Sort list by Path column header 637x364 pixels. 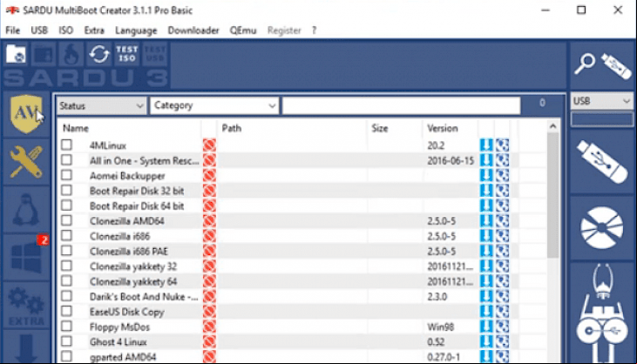(x=232, y=128)
